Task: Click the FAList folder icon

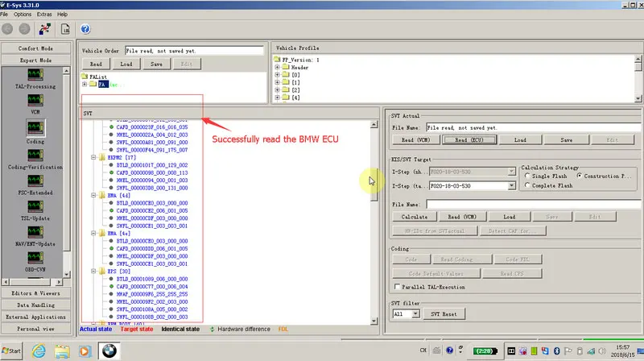Action: 85,77
